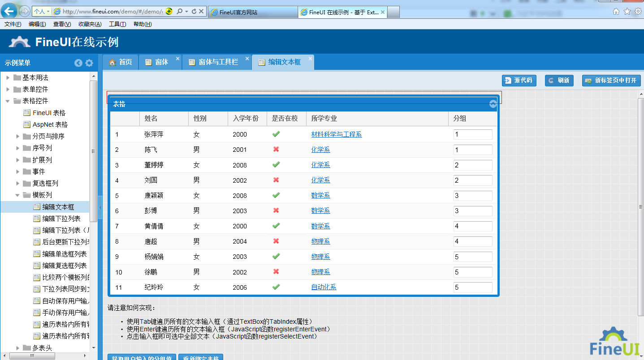Open the 收藏夹(A) menu
The height and width of the screenshot is (360, 644).
(90, 24)
